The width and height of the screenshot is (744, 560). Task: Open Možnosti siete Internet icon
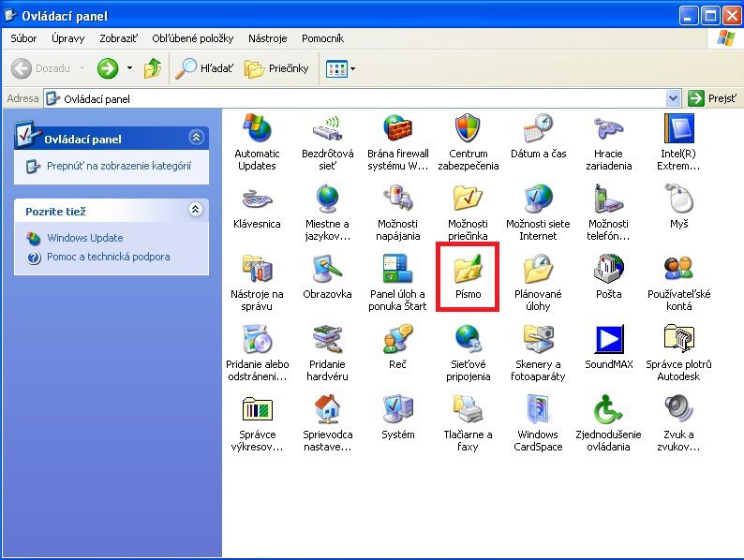click(538, 213)
